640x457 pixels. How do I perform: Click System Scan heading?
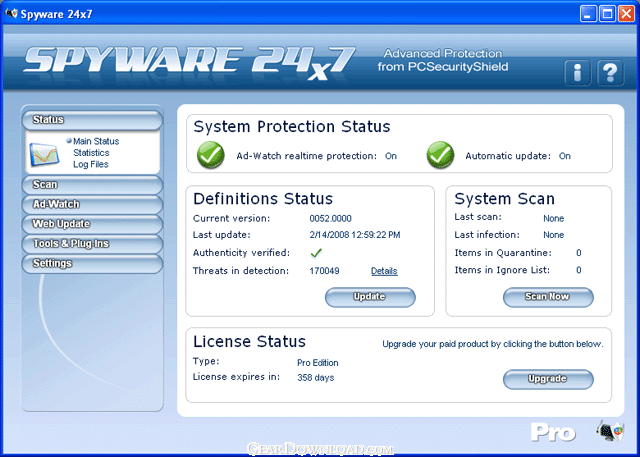point(504,199)
